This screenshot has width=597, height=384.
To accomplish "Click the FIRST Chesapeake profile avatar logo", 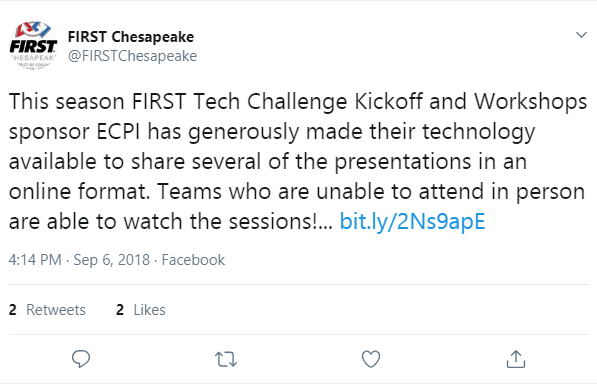I will (33, 46).
